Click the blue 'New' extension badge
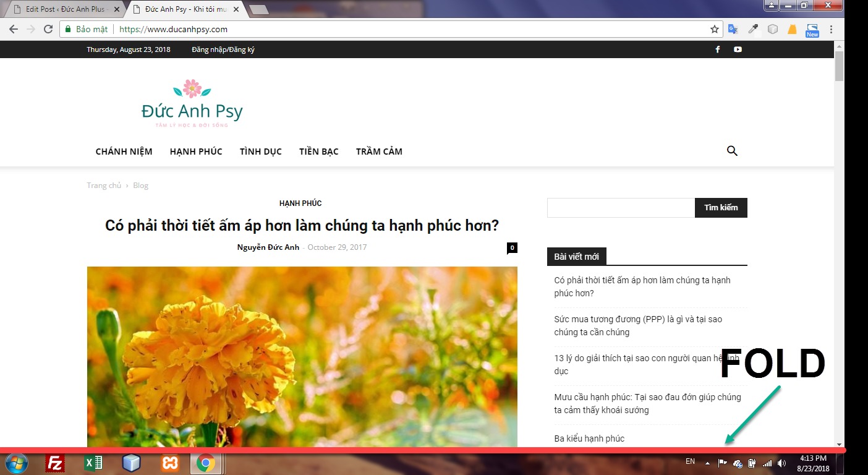The height and width of the screenshot is (475, 868). pyautogui.click(x=811, y=29)
